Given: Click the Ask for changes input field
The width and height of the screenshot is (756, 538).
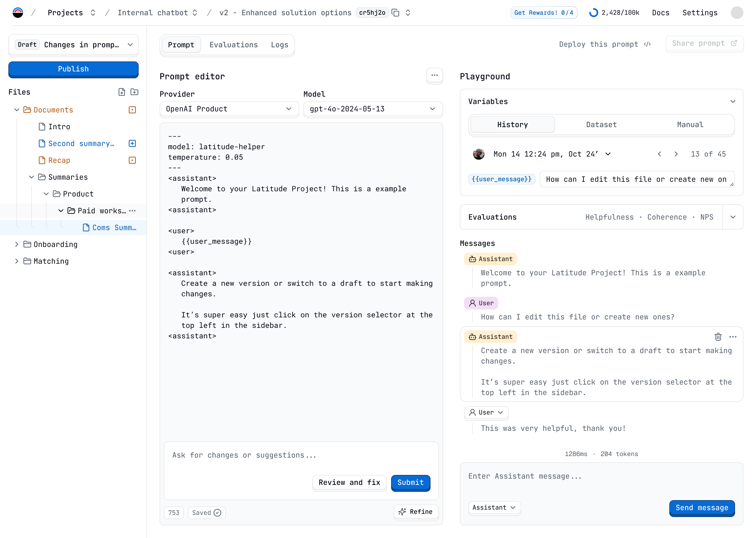Looking at the screenshot, I should [x=301, y=455].
